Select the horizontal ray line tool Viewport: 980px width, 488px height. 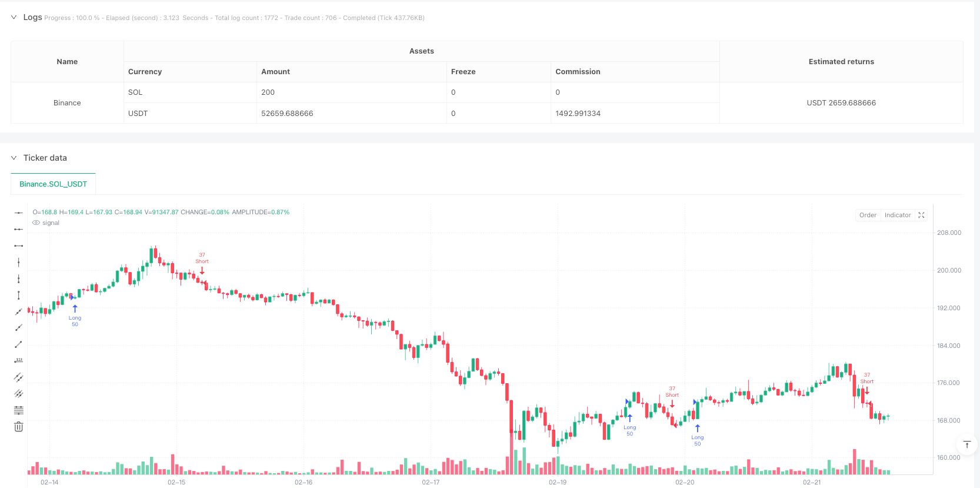[18, 229]
